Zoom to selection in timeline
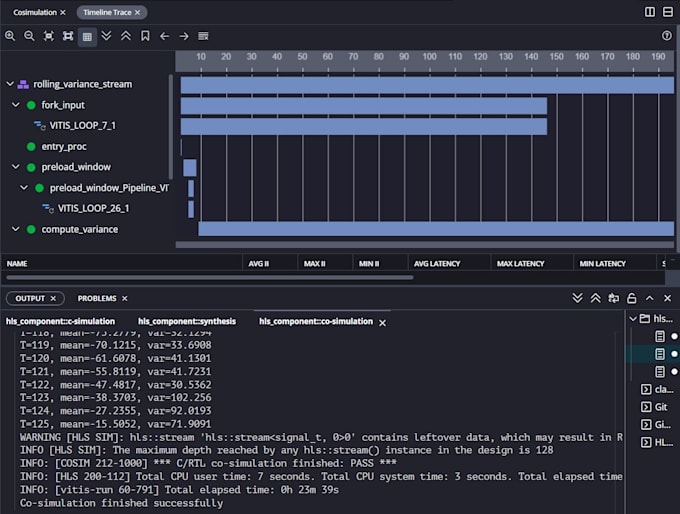Image resolution: width=680 pixels, height=514 pixels. pyautogui.click(x=68, y=36)
